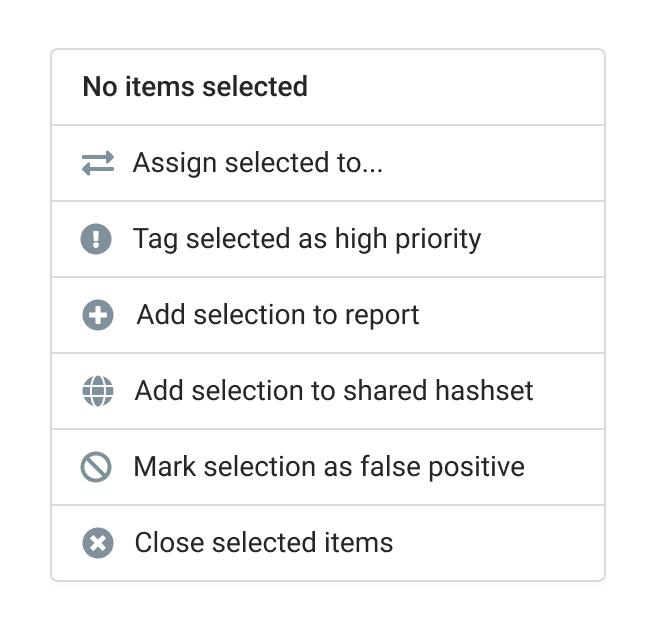Click the 'No items selected' header

pyautogui.click(x=195, y=87)
